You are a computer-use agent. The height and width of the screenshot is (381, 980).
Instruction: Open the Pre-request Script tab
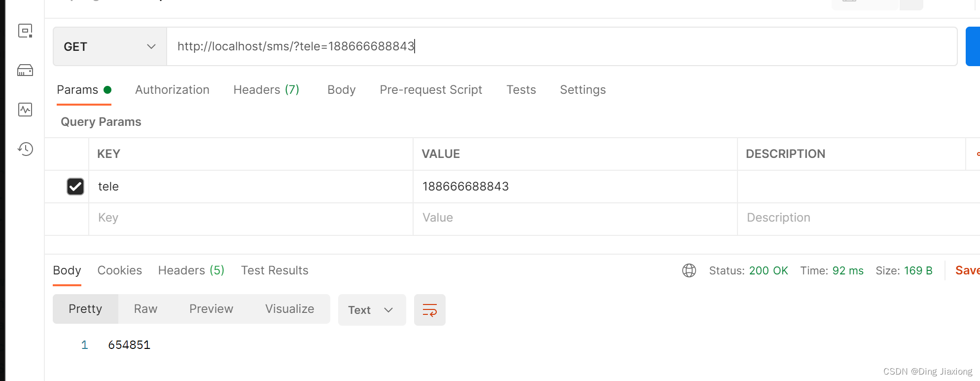coord(431,90)
